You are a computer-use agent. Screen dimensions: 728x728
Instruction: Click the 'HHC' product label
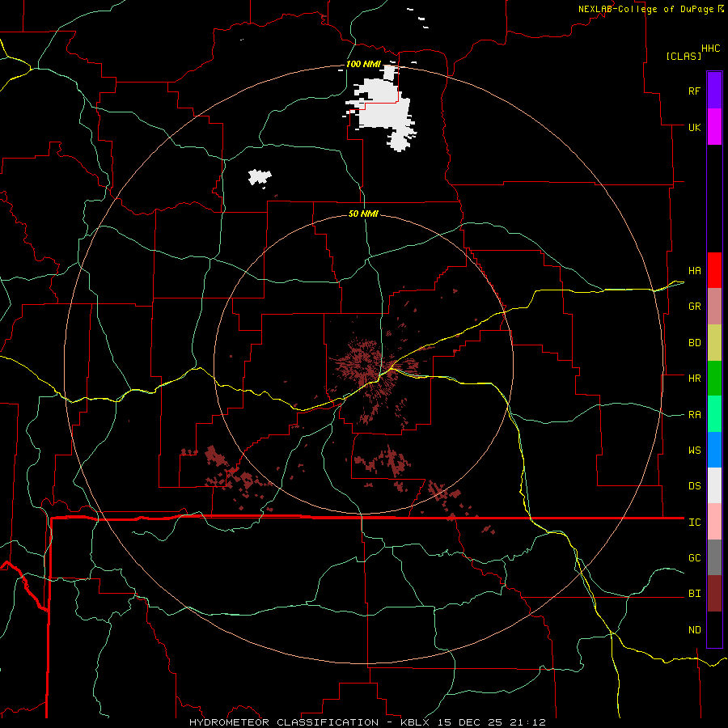pyautogui.click(x=710, y=49)
